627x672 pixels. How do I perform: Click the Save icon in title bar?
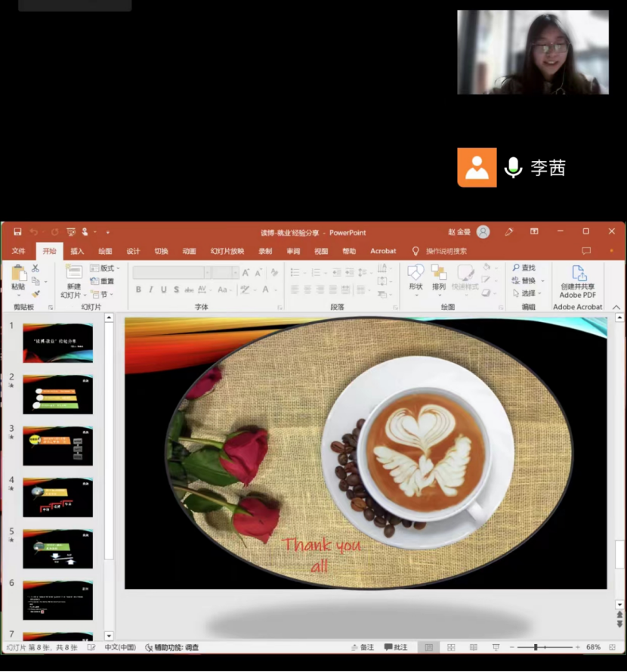(x=17, y=232)
